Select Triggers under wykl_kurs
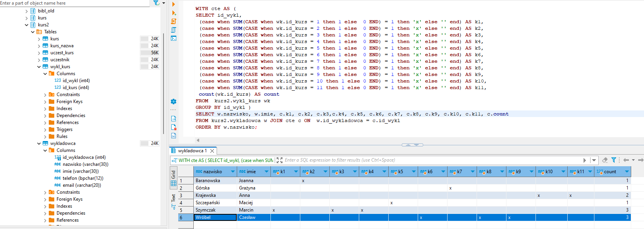Image resolution: width=644 pixels, height=229 pixels. (x=64, y=129)
